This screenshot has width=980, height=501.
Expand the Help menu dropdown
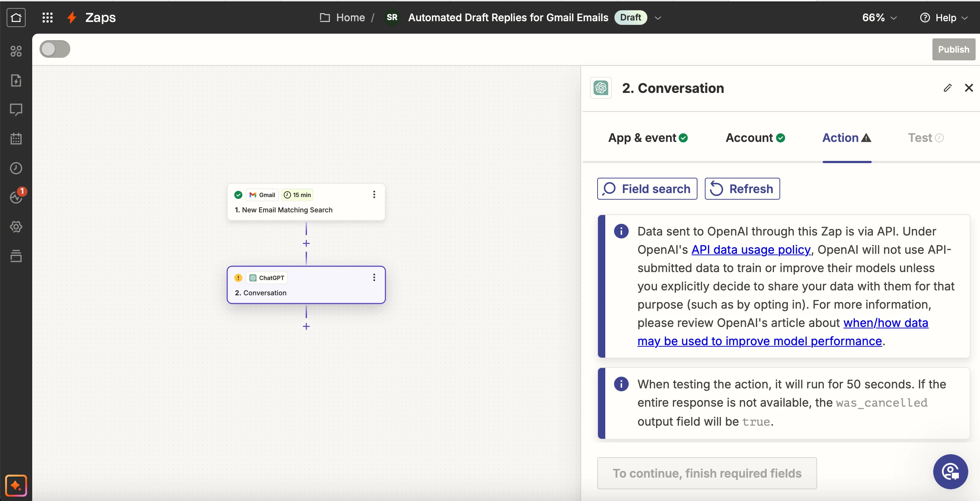coord(943,18)
